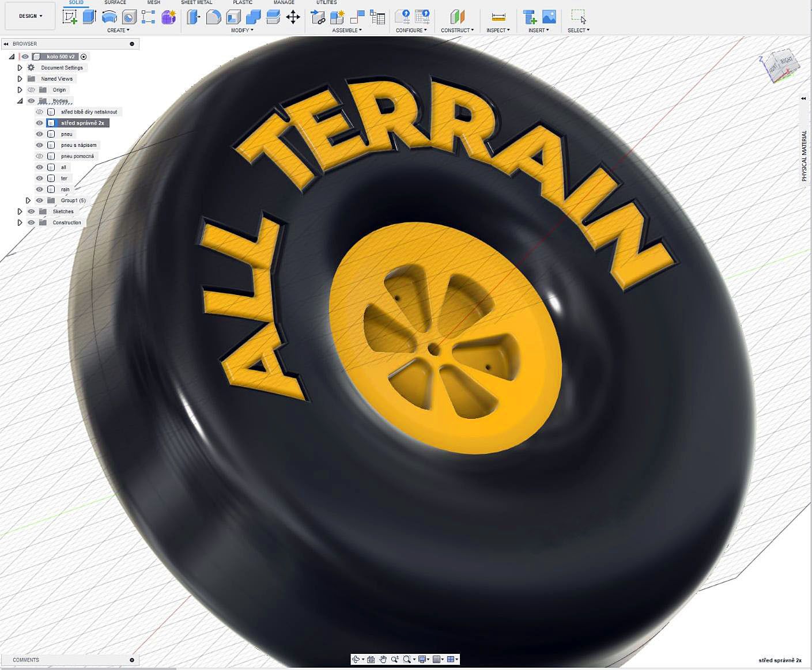
Task: Expand the Named Views folder
Action: 20,78
